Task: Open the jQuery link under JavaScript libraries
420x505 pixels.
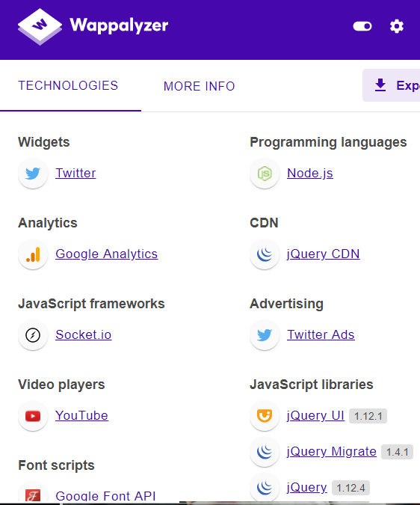Action: pyautogui.click(x=307, y=487)
